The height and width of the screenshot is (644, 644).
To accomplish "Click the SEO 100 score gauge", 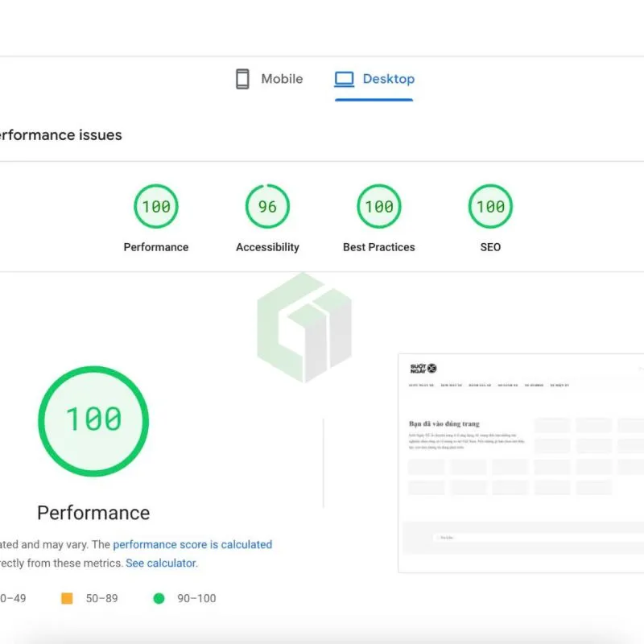I will tap(489, 206).
